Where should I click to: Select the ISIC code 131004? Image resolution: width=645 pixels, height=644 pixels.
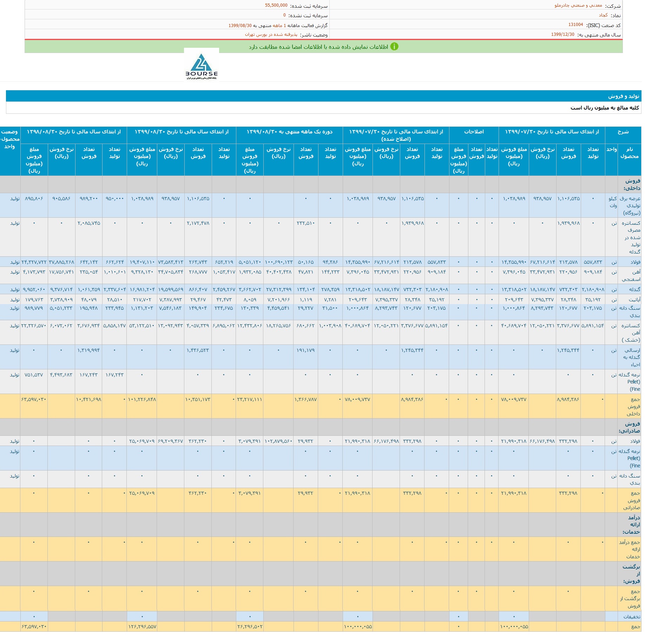575,25
